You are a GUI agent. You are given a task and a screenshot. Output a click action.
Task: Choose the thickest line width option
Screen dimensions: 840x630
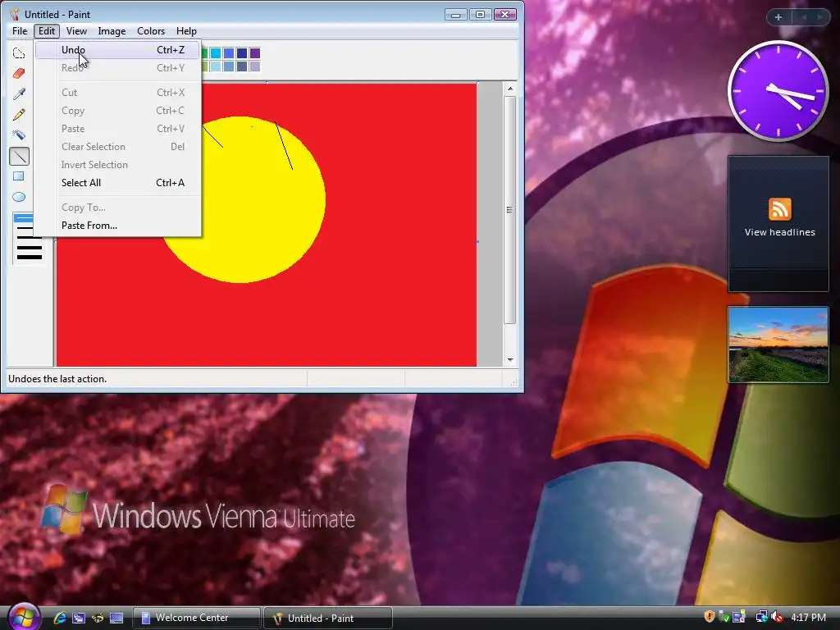click(30, 258)
